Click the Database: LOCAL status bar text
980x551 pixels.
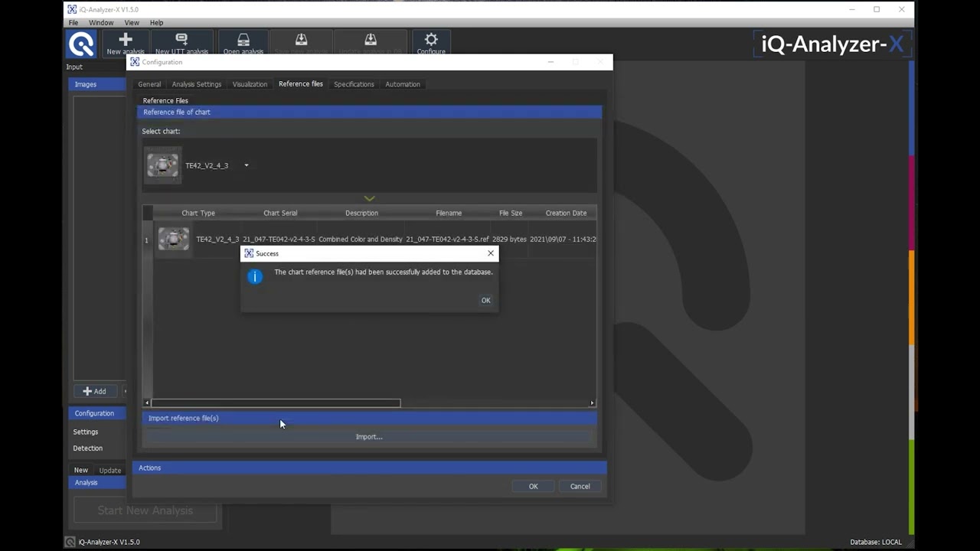pyautogui.click(x=876, y=542)
